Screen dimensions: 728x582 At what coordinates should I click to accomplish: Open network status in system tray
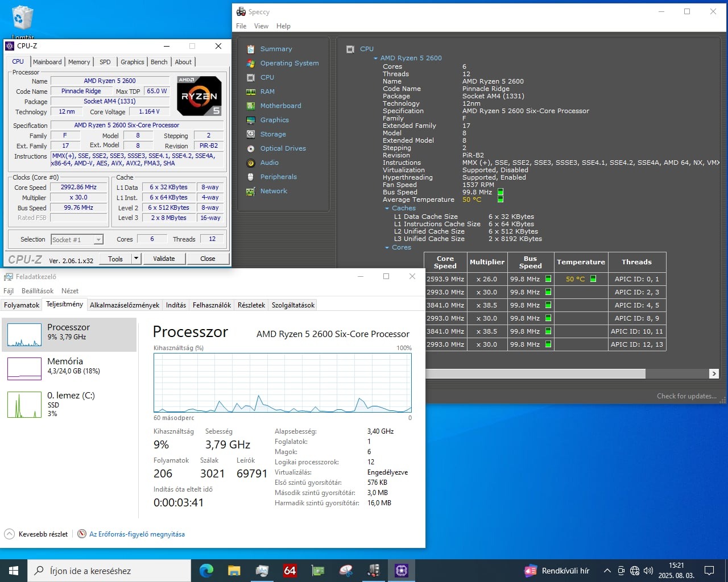pos(635,571)
